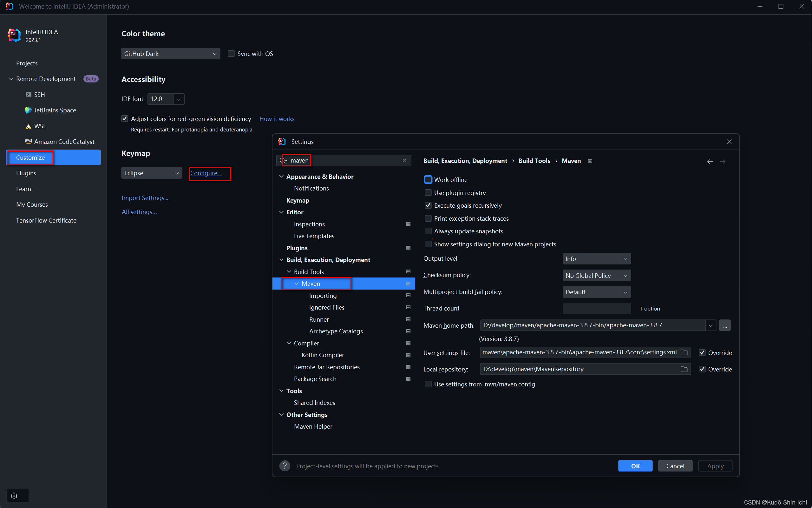Close the Settings dialog with X
Viewport: 812px width, 508px height.
point(729,142)
